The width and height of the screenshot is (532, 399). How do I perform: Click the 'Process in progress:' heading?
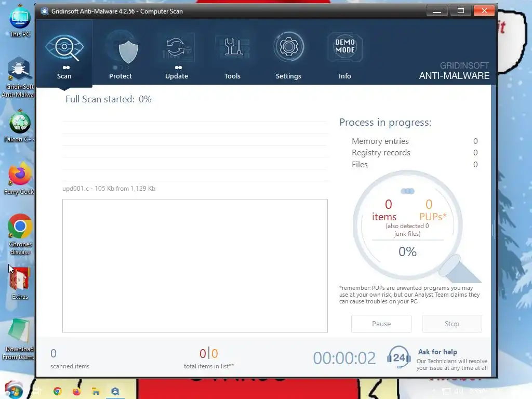(x=385, y=122)
